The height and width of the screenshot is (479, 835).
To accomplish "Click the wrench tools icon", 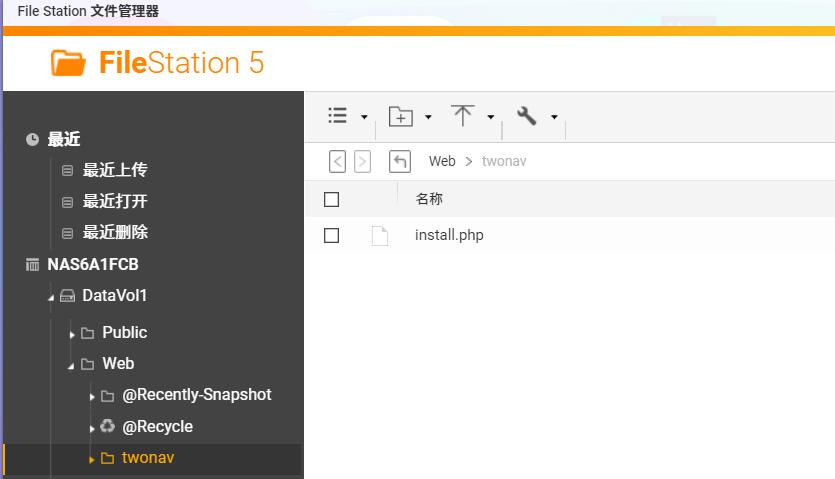I will pos(527,116).
